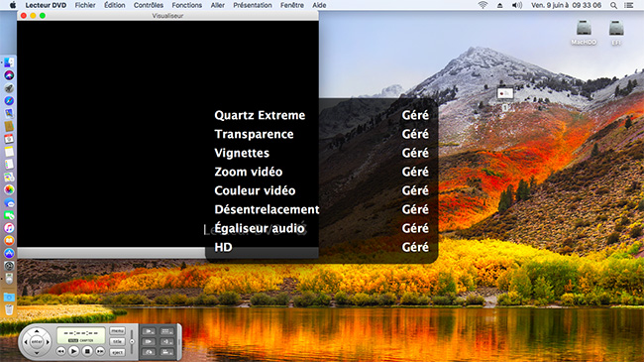The width and height of the screenshot is (644, 362).
Task: Click the up arrow on the navigation pad
Action: [37, 331]
